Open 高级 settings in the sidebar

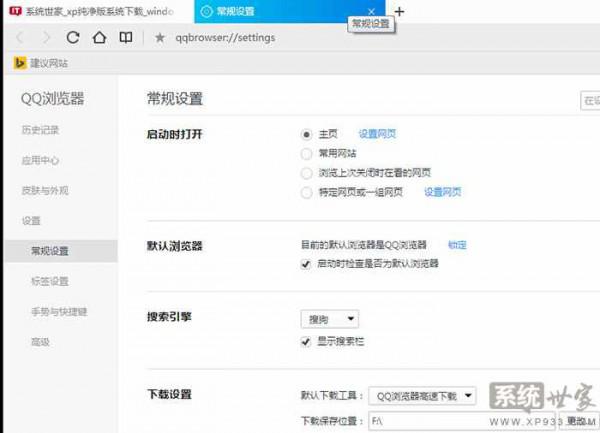pyautogui.click(x=40, y=342)
